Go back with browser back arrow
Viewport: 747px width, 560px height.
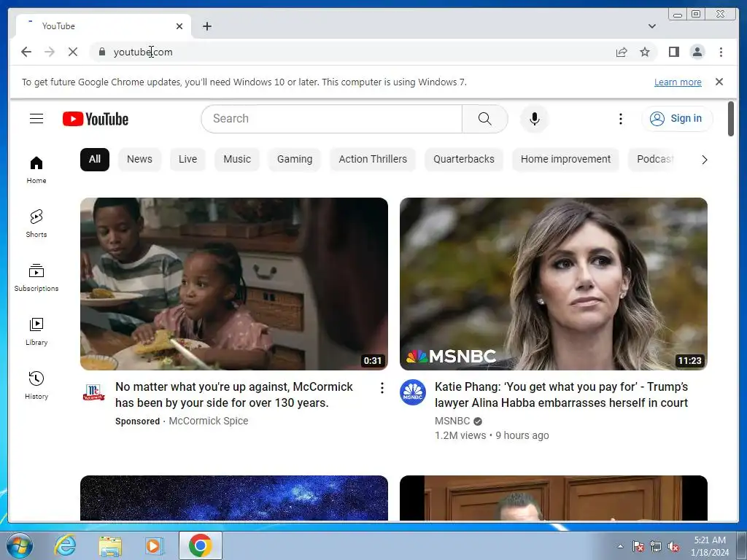26,52
